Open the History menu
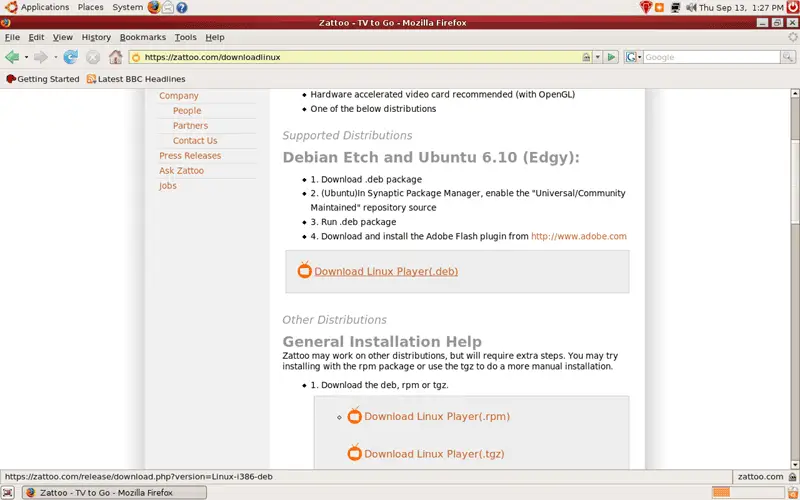Viewport: 800px width, 500px height. point(96,37)
